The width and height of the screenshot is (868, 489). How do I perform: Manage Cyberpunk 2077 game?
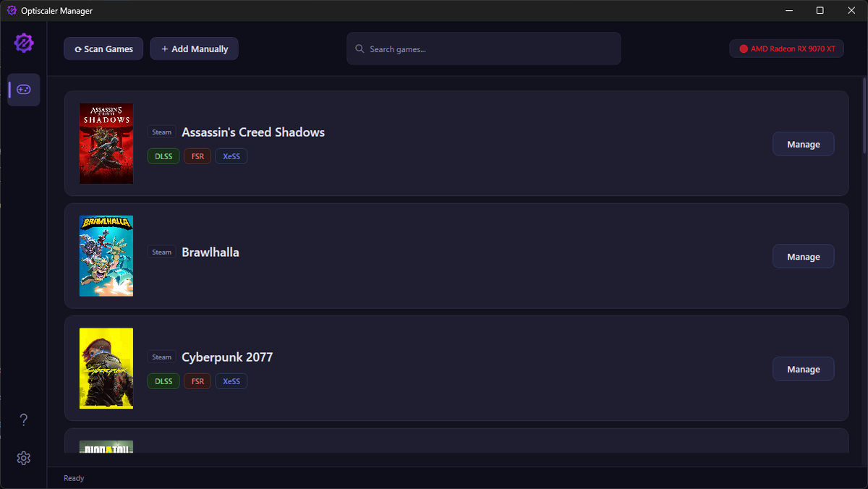click(804, 369)
